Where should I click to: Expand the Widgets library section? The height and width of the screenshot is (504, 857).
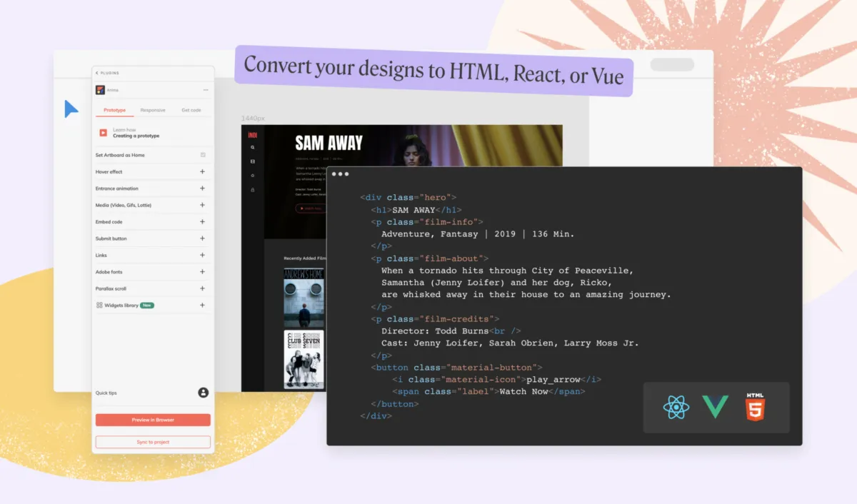point(202,306)
